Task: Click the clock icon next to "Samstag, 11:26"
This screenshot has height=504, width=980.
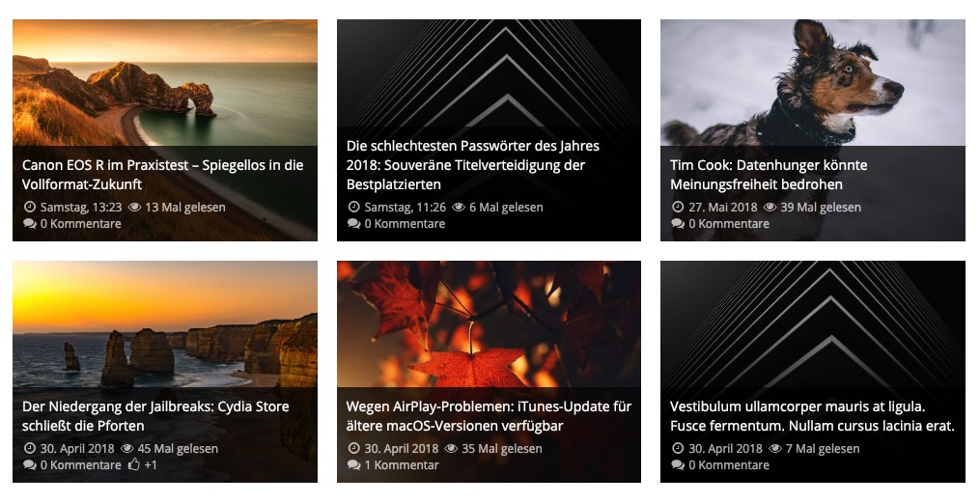Action: pyautogui.click(x=353, y=208)
